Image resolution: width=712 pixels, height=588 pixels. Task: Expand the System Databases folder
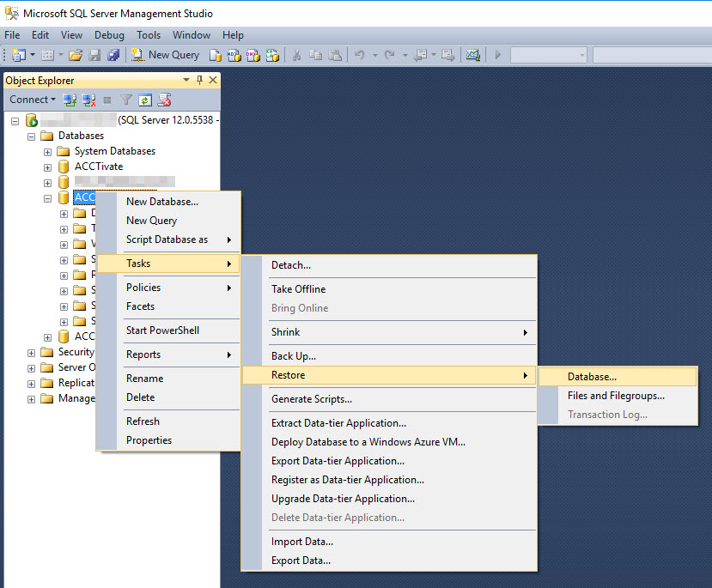pyautogui.click(x=48, y=152)
